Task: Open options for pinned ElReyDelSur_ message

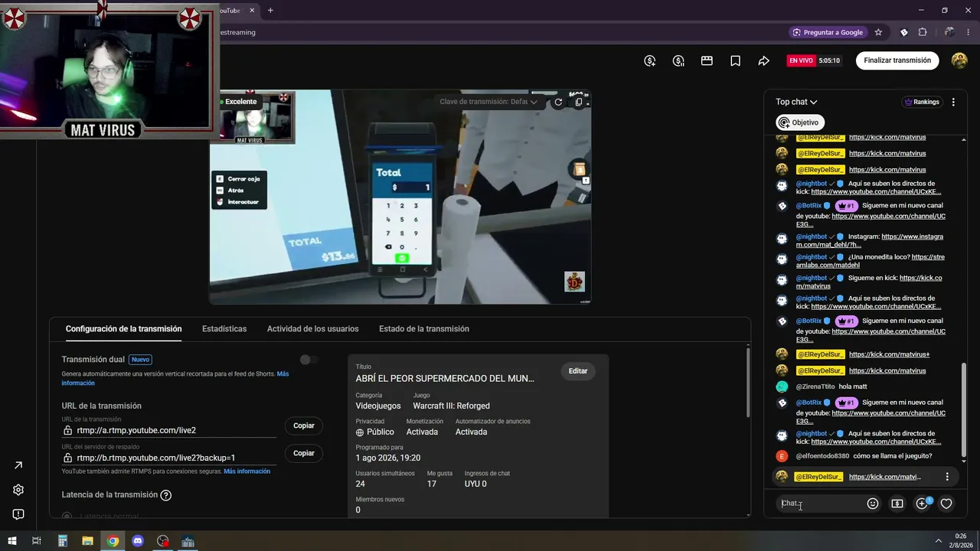Action: 947,477
